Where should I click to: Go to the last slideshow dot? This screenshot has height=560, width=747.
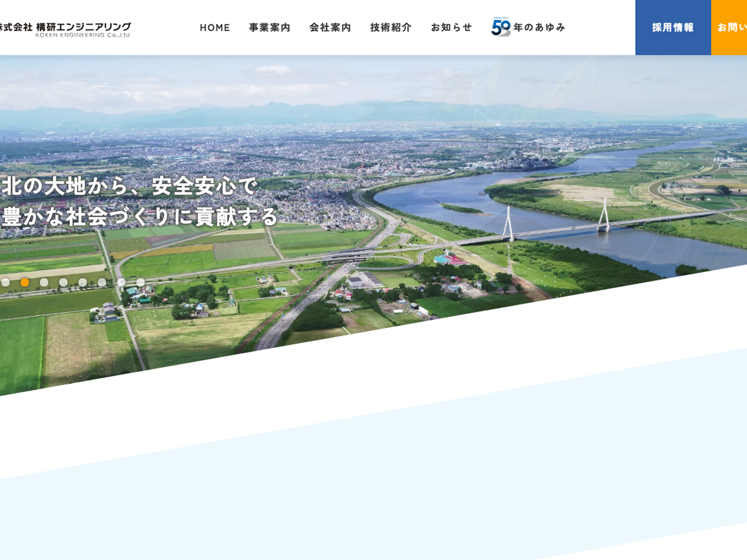(x=141, y=282)
